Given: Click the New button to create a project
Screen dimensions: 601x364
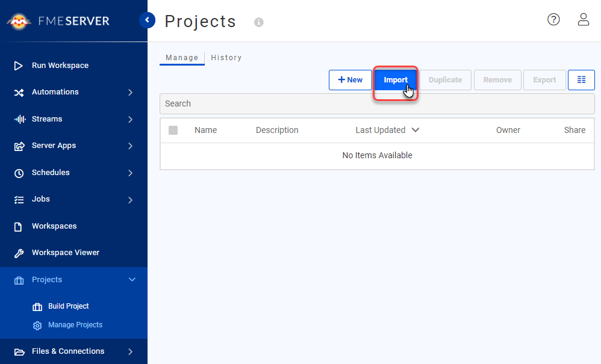Looking at the screenshot, I should (x=350, y=79).
